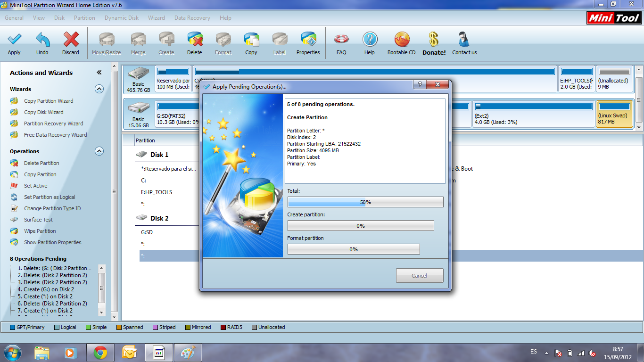Select the G:SD partition row
This screenshot has width=644, height=362.
pos(147,232)
